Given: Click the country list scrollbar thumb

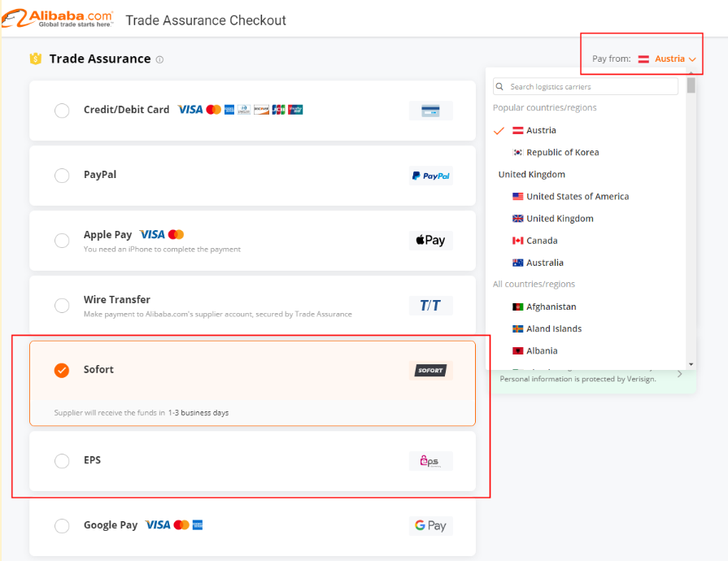Looking at the screenshot, I should click(691, 85).
